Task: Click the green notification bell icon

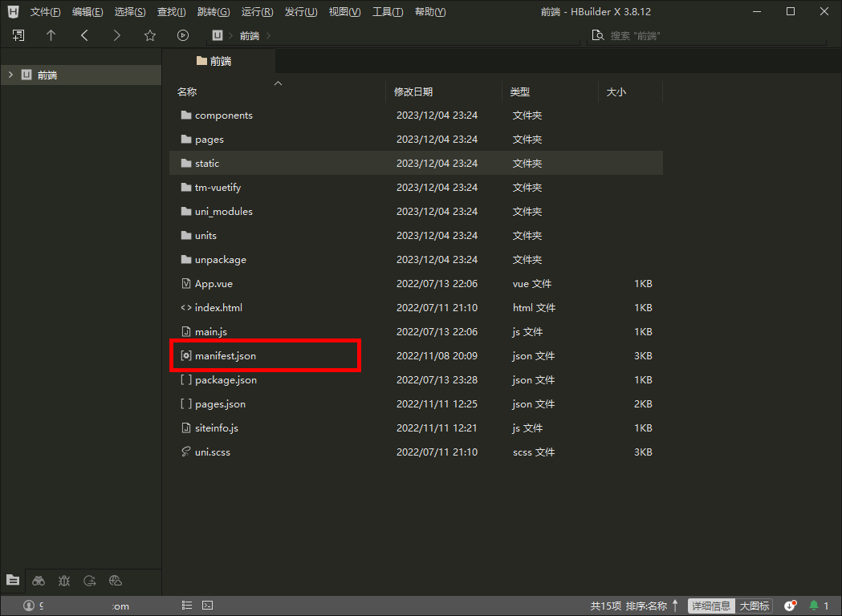Action: (814, 606)
